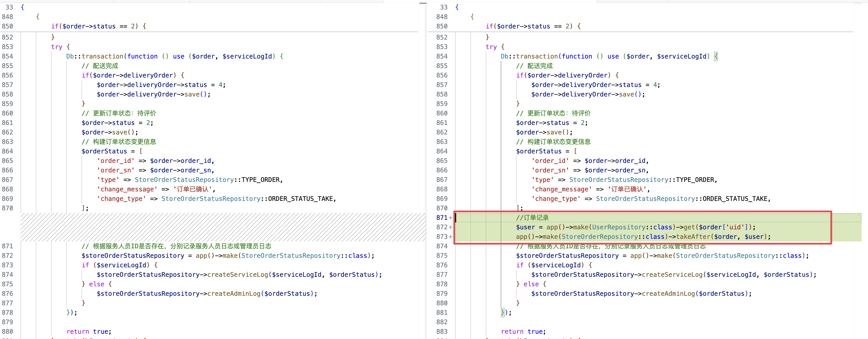This screenshot has height=339, width=868.
Task: Place cursor on takeAfter in added line 873
Action: click(x=694, y=236)
